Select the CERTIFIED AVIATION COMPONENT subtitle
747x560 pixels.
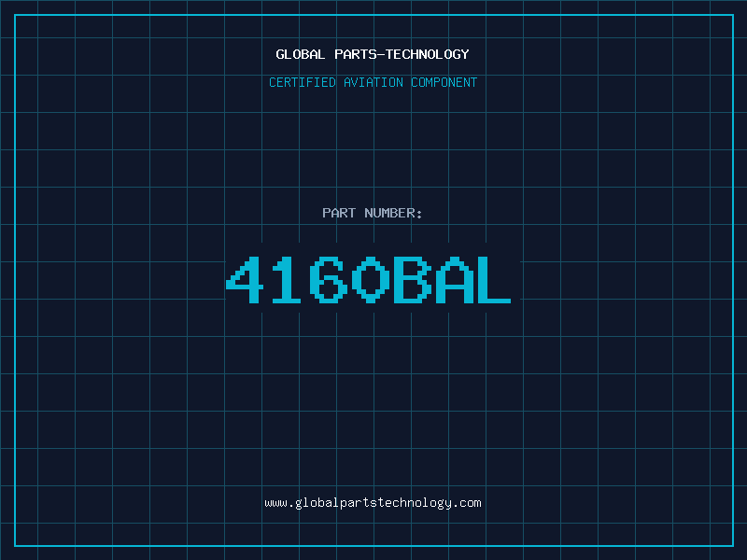[373, 82]
